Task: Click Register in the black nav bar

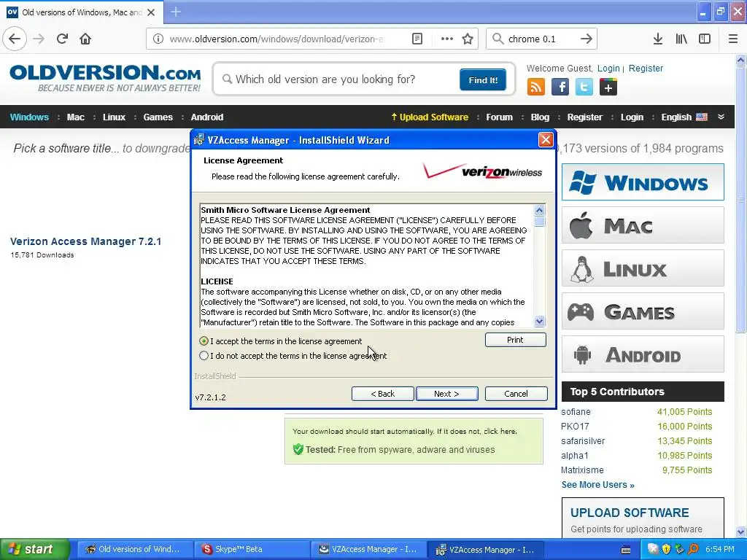Action: [x=584, y=117]
